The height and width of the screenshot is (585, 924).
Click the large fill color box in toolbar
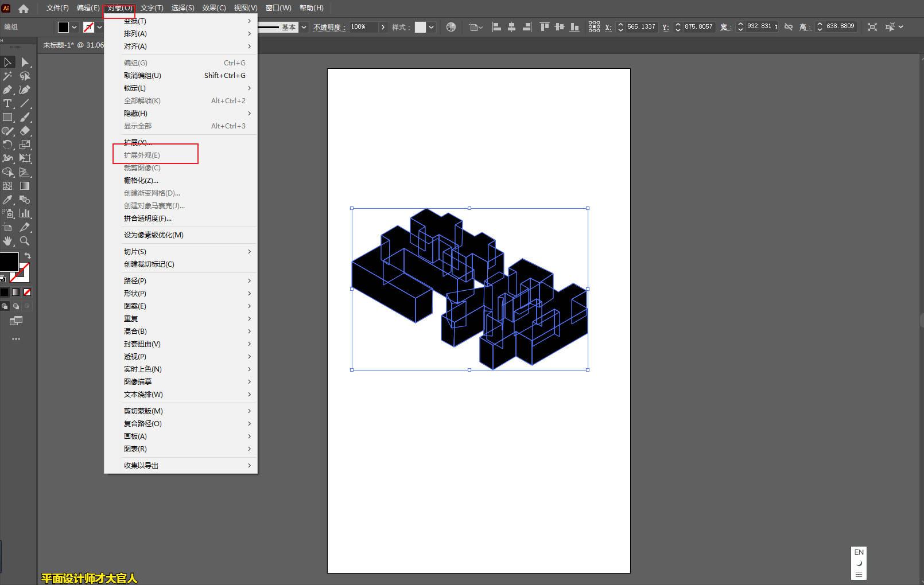[9, 262]
